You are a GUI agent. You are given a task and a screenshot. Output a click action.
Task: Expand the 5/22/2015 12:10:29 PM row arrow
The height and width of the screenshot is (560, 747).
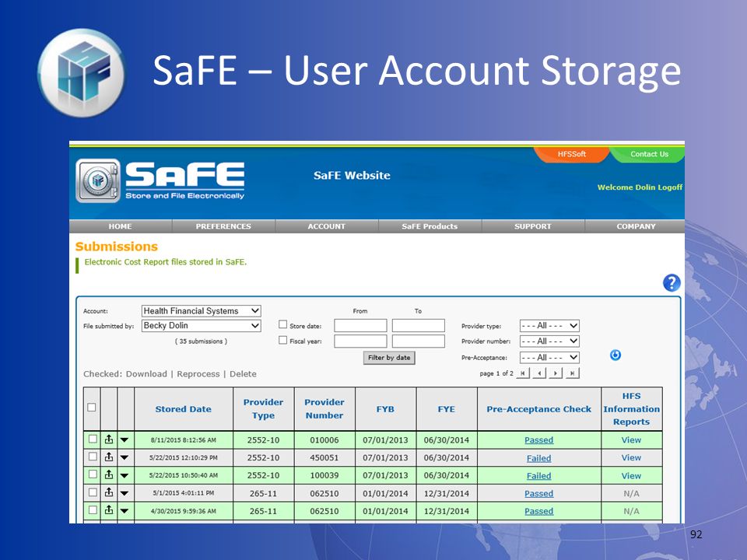point(124,457)
